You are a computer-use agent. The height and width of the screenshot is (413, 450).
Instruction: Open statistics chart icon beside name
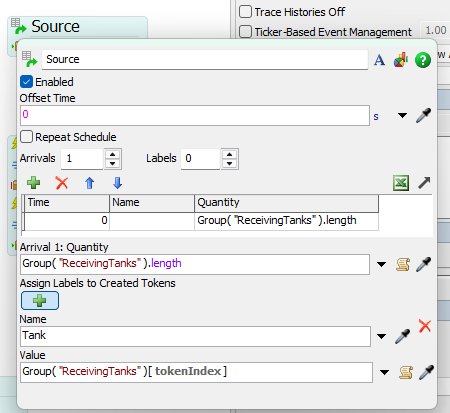(x=401, y=60)
